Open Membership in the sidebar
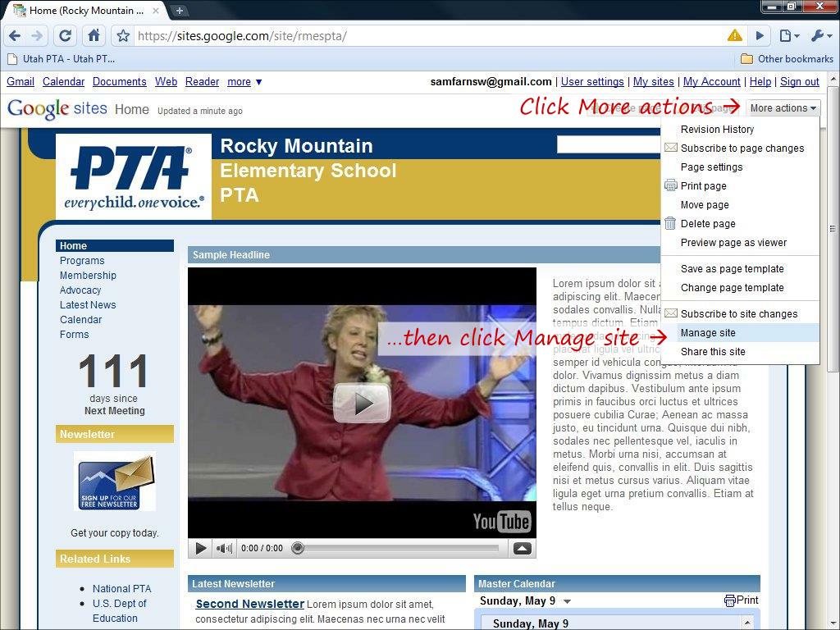 [88, 276]
